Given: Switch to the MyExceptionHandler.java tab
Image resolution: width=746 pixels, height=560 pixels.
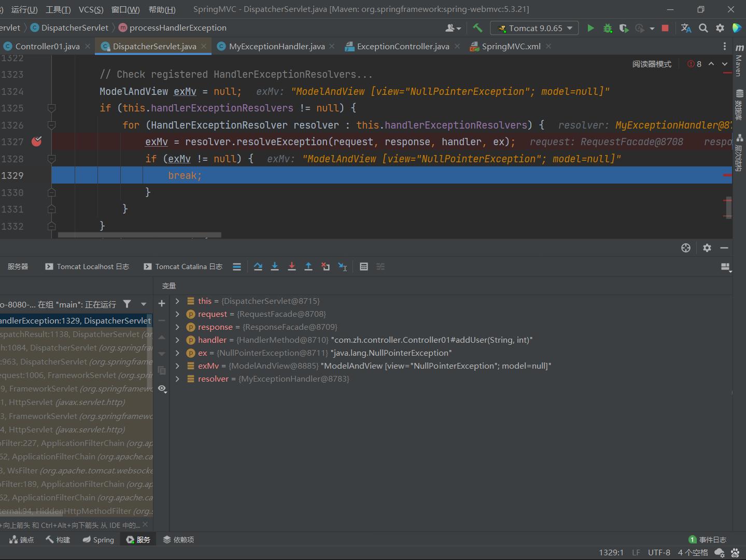Looking at the screenshot, I should point(276,46).
